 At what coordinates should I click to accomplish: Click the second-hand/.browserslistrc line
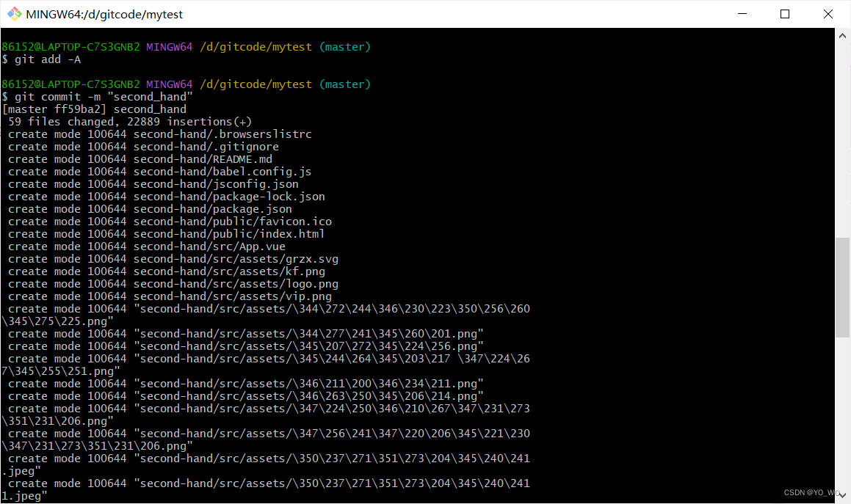click(x=160, y=134)
